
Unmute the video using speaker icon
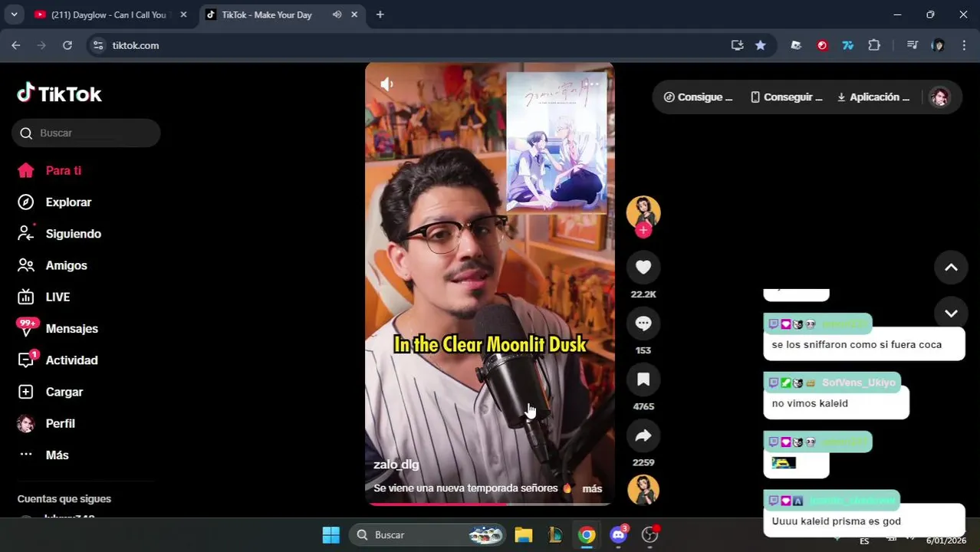pos(386,84)
